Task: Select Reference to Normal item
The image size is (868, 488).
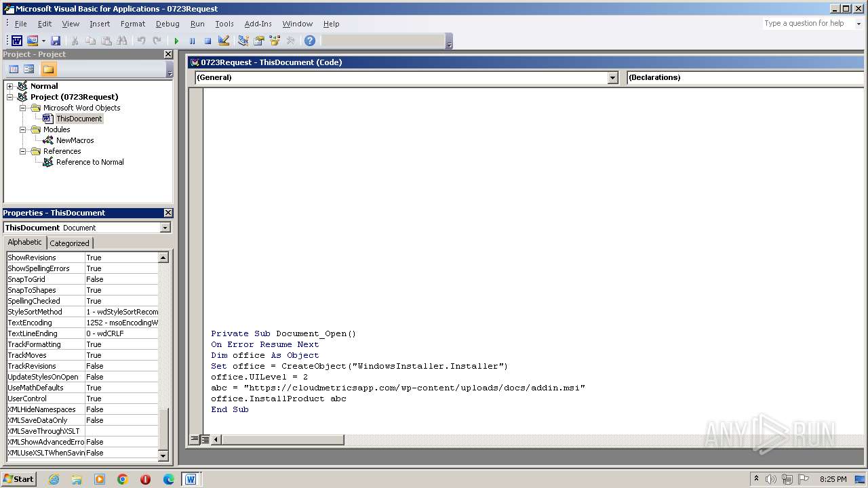Action: click(90, 162)
